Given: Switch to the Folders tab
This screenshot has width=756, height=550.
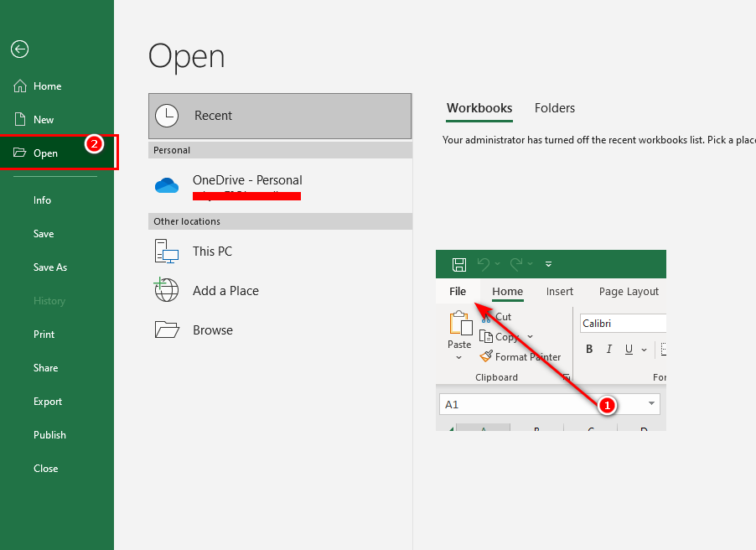Looking at the screenshot, I should 554,108.
